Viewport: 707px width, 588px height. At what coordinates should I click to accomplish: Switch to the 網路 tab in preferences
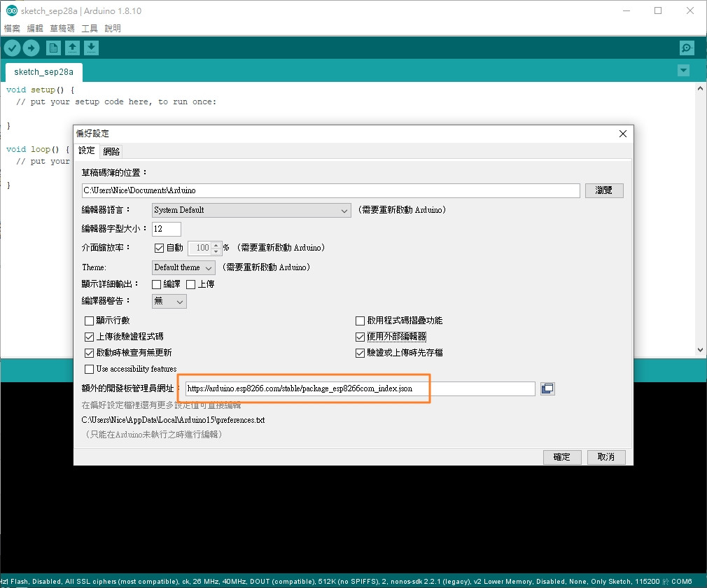(111, 151)
